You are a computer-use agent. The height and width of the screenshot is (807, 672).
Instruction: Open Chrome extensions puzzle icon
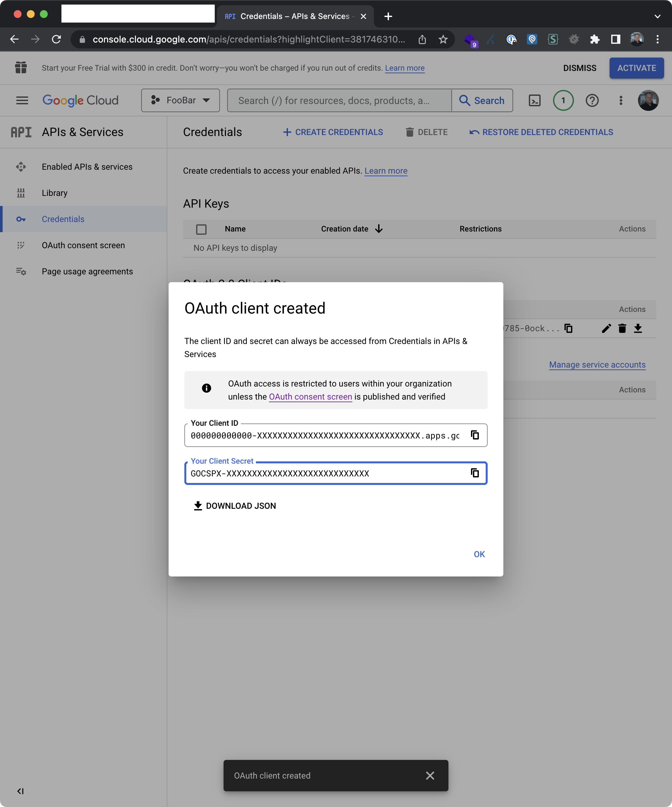click(x=595, y=39)
